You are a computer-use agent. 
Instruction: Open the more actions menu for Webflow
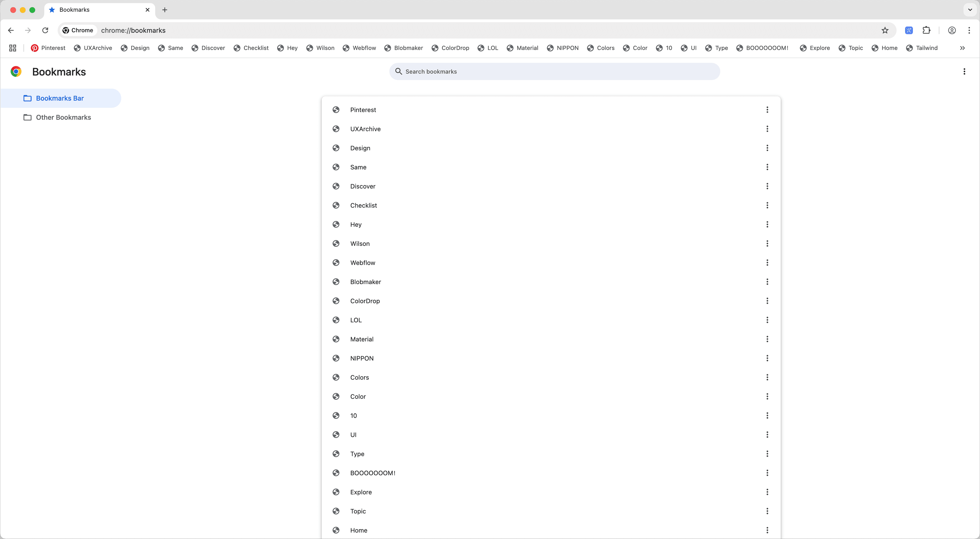click(767, 263)
